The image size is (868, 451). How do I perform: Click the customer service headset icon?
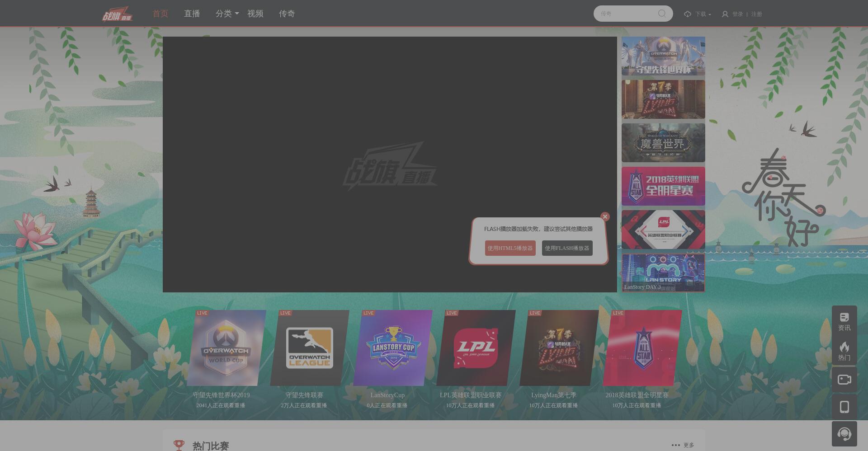844,434
